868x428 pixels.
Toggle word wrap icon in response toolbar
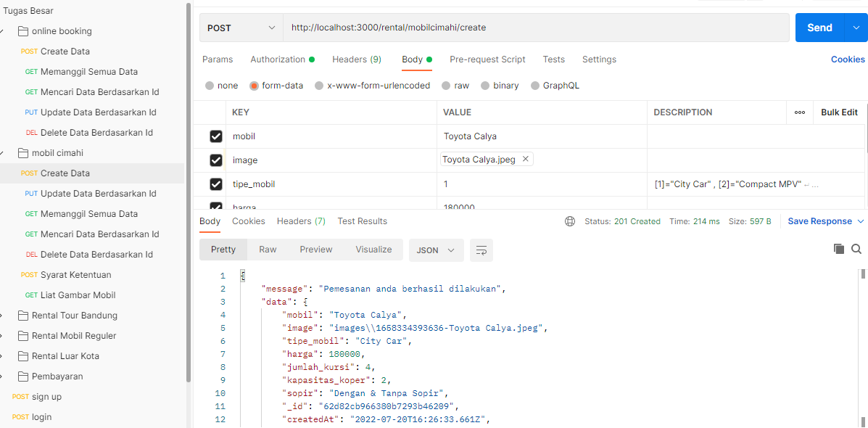tap(481, 250)
